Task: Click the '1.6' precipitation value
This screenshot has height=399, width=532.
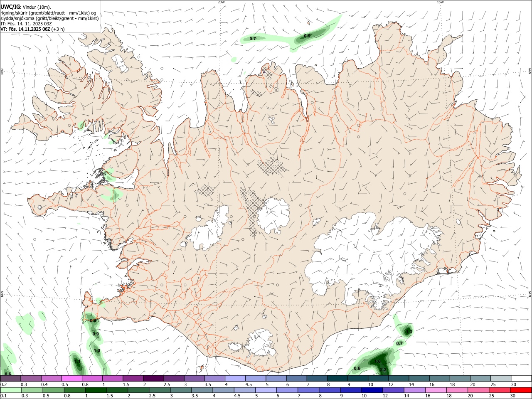Action: tap(377, 361)
